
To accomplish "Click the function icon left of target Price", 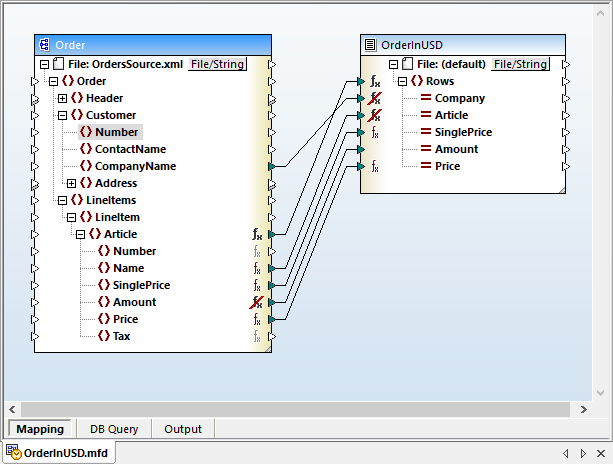I will pyautogui.click(x=375, y=166).
